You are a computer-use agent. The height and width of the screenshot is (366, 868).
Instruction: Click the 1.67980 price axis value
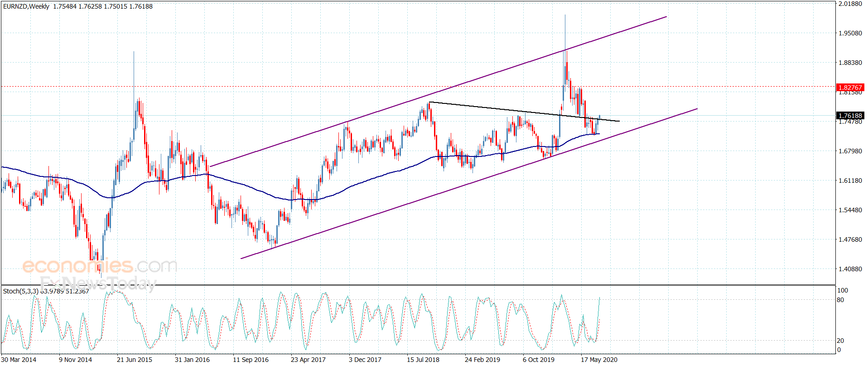850,151
